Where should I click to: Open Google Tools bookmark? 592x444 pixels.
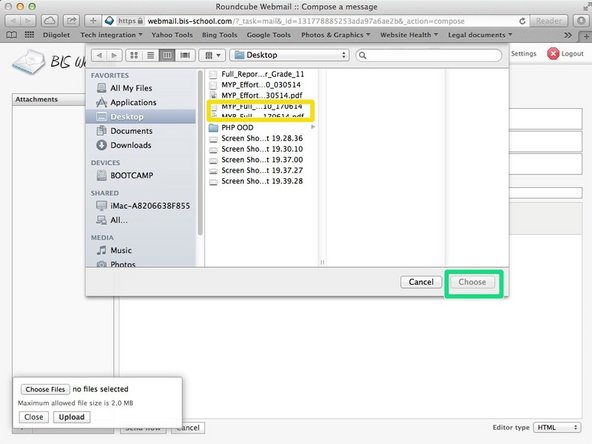pos(268,35)
